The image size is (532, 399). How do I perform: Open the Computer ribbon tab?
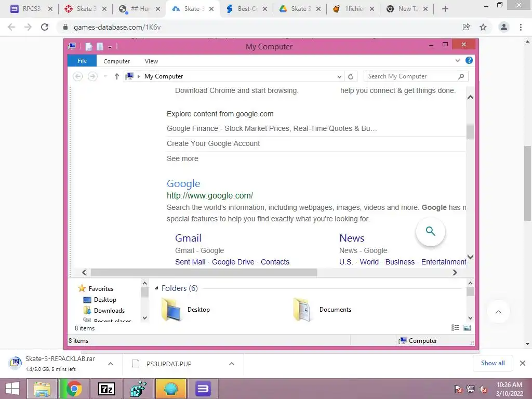(x=117, y=61)
